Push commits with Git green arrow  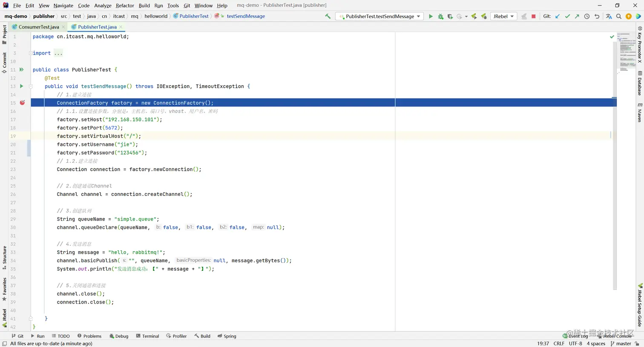pyautogui.click(x=577, y=16)
